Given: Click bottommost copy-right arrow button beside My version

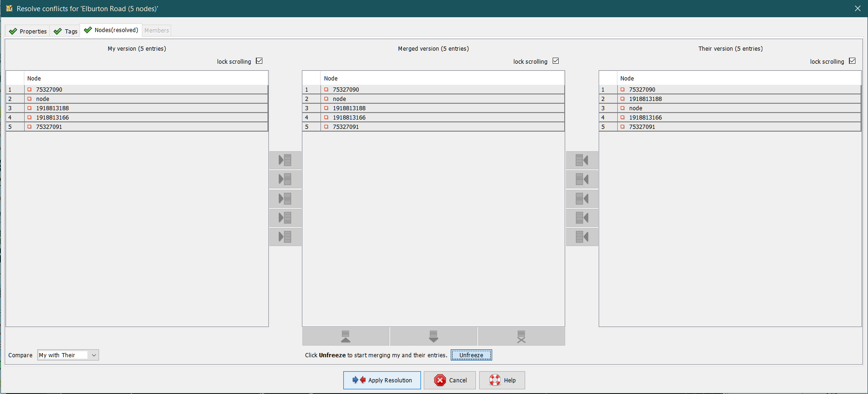Looking at the screenshot, I should coord(285,237).
